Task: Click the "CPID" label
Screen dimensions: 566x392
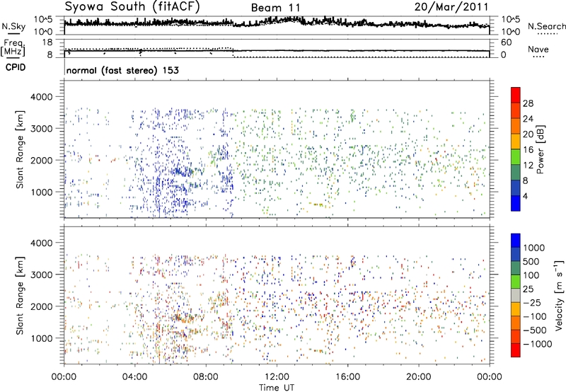Action: coord(16,67)
